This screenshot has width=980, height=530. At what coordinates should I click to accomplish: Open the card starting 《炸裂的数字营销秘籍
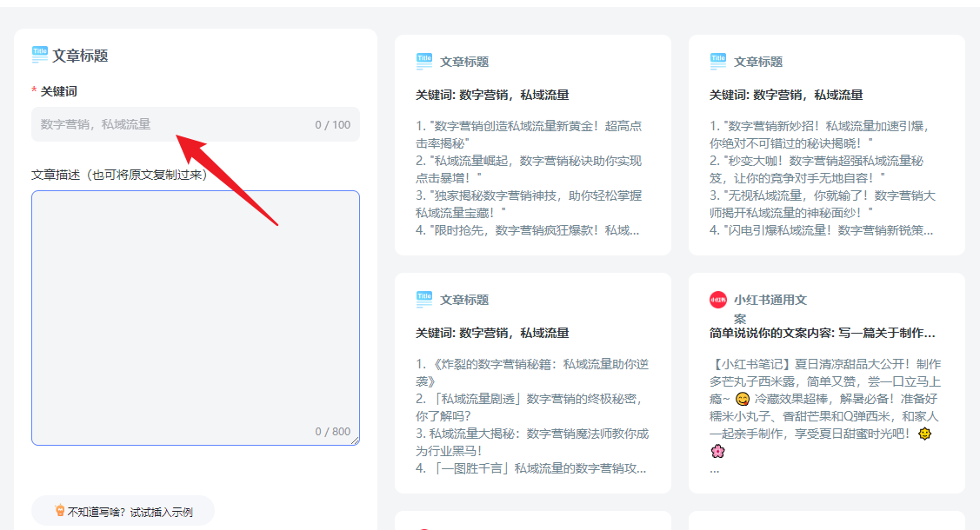pos(533,382)
